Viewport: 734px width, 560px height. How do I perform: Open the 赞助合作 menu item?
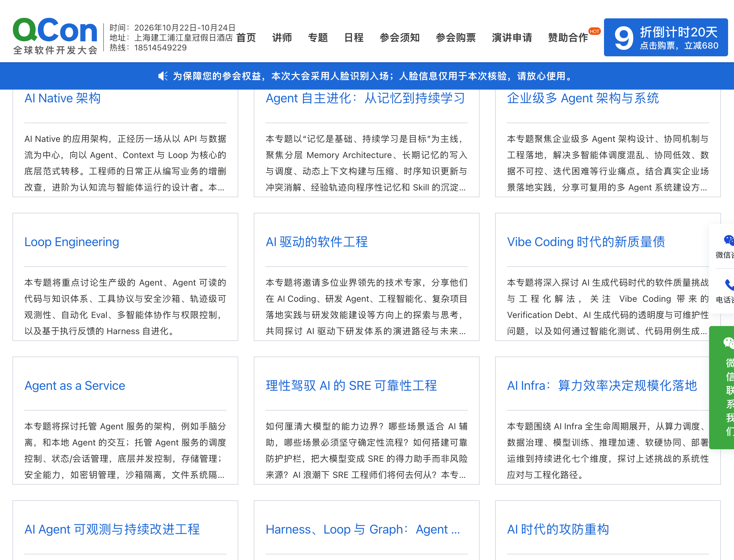pos(568,38)
